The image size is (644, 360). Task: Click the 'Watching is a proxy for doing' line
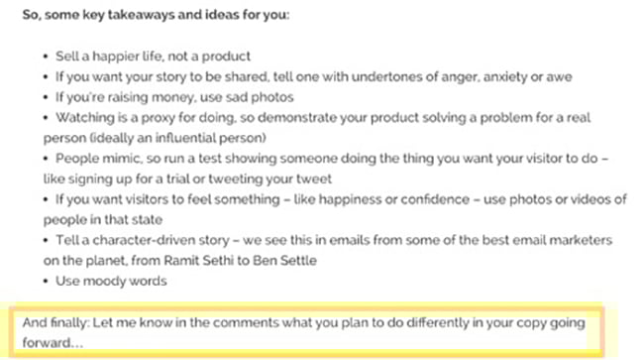(323, 118)
